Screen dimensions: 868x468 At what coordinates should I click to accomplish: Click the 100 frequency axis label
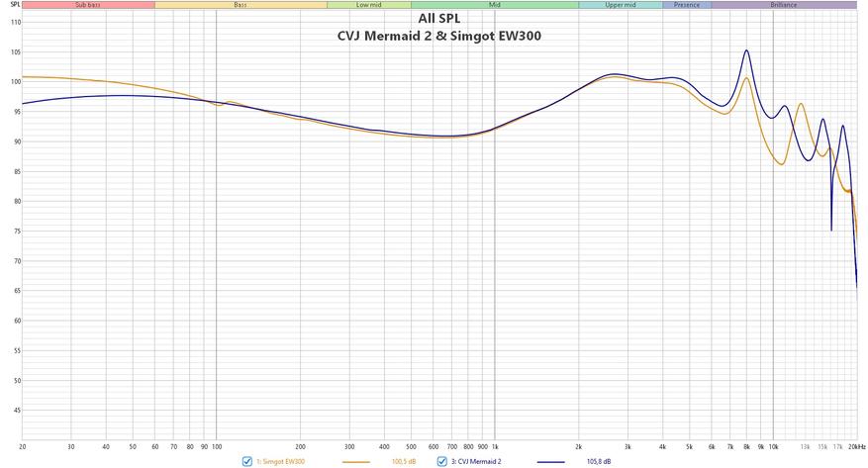click(217, 446)
